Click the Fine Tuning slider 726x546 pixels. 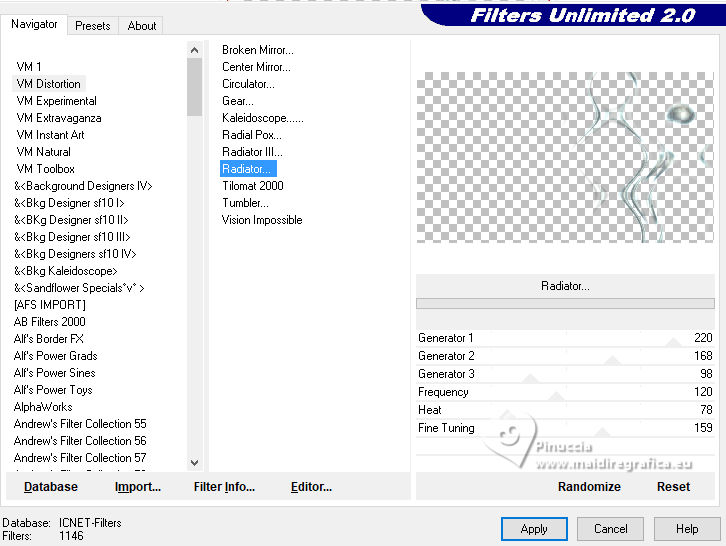(x=565, y=428)
